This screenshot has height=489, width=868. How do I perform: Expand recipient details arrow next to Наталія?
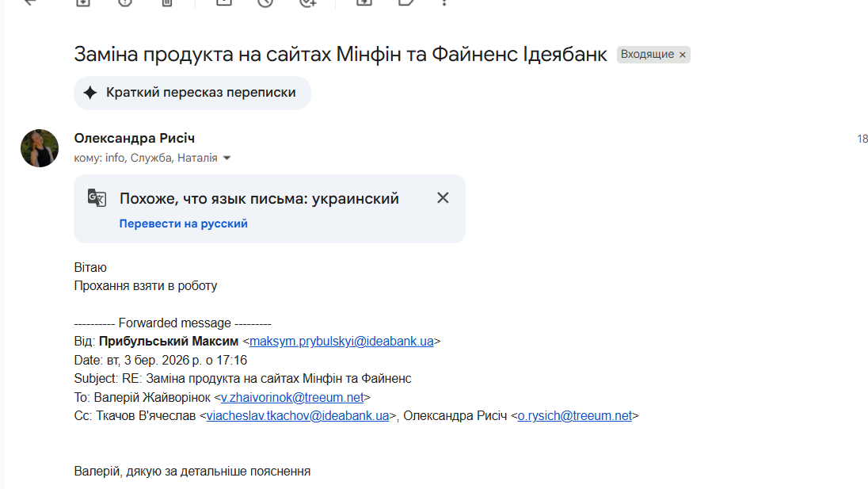pyautogui.click(x=227, y=159)
